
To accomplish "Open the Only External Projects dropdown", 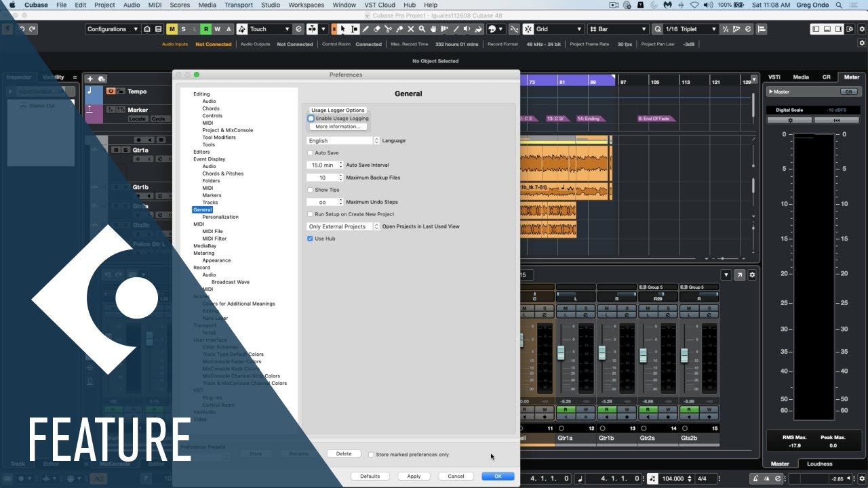I will click(343, 226).
